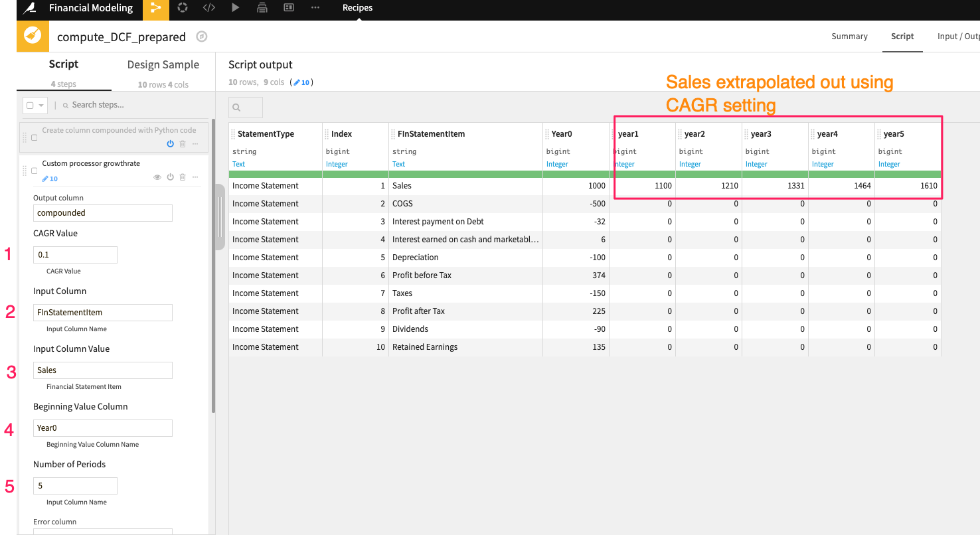
Task: Tick checkbox of Custom processor growthrate step
Action: tap(34, 171)
